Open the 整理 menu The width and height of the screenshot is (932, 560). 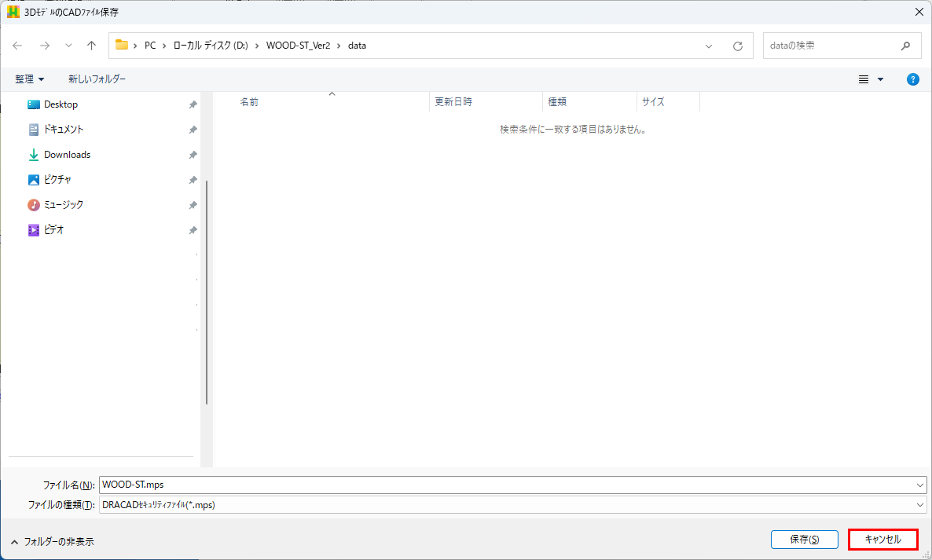tap(30, 79)
